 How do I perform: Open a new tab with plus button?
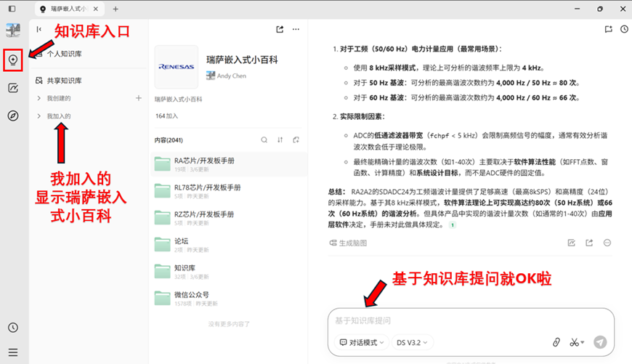116,9
